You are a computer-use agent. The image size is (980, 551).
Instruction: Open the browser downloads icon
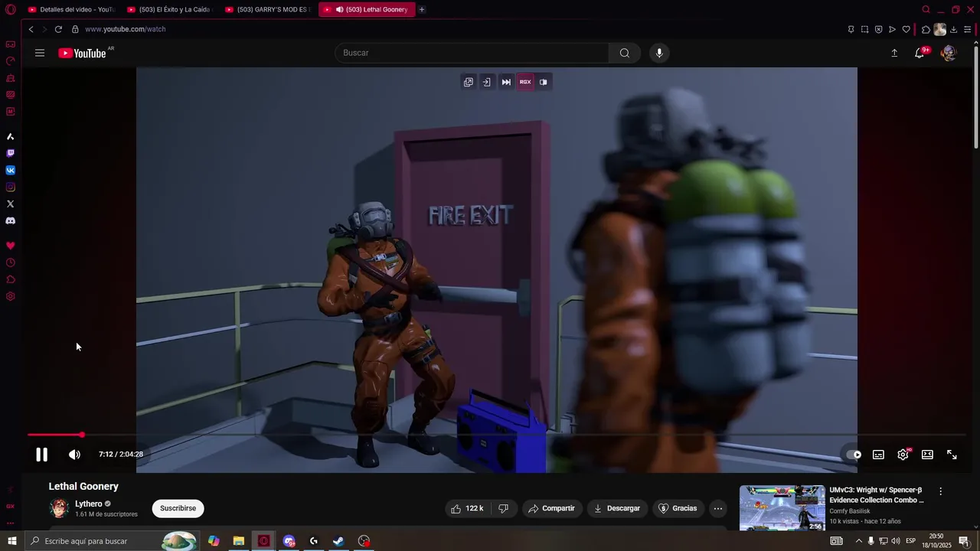tap(953, 29)
